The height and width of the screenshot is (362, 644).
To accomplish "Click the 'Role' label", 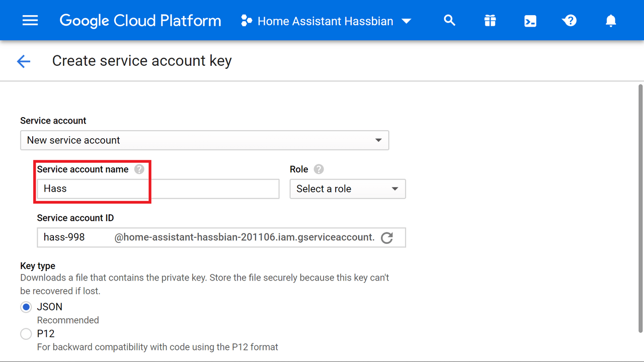I will tap(299, 169).
